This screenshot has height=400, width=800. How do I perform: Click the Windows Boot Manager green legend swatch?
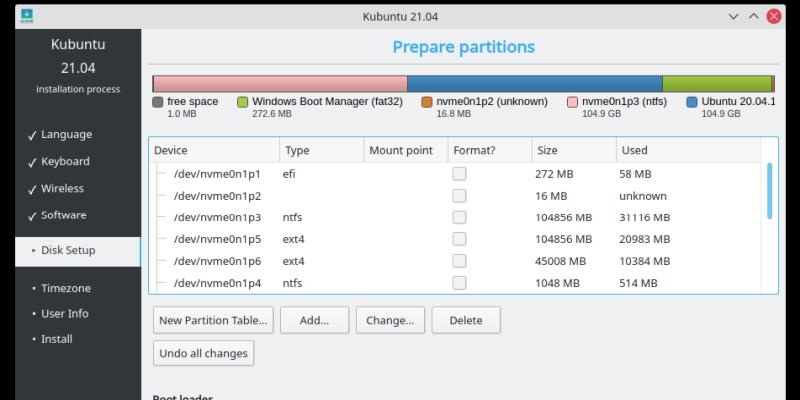pos(243,102)
